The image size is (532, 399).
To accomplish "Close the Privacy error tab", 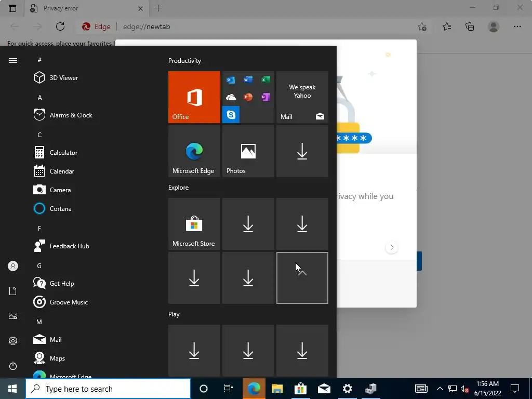I will (140, 8).
